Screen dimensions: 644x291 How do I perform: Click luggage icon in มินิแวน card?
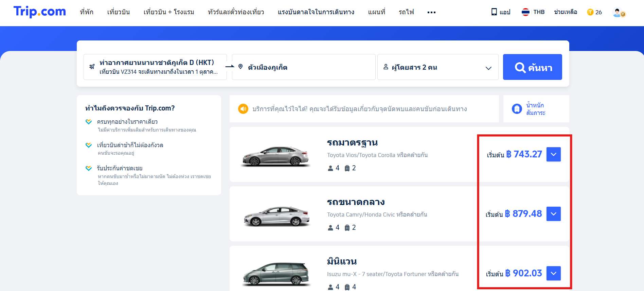[347, 287]
